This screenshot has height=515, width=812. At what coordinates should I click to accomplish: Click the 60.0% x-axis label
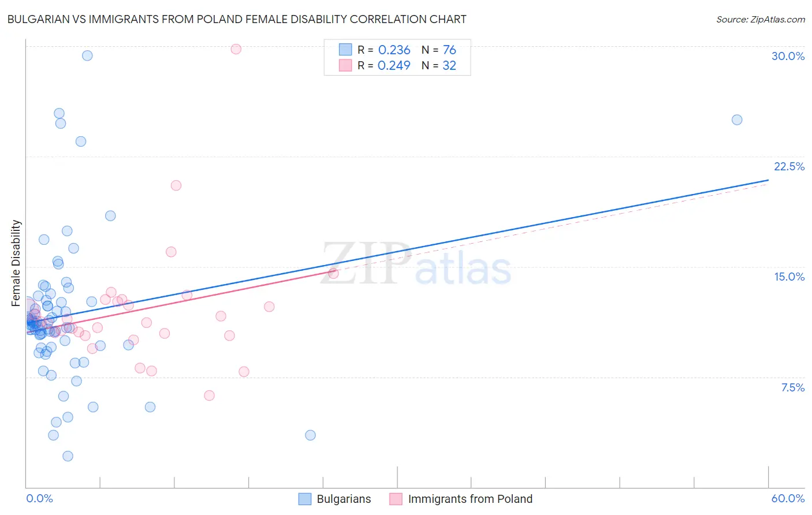point(788,498)
